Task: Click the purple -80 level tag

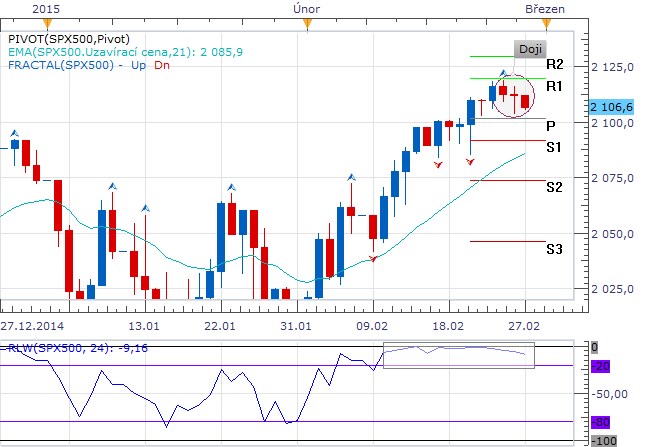Action: [600, 422]
